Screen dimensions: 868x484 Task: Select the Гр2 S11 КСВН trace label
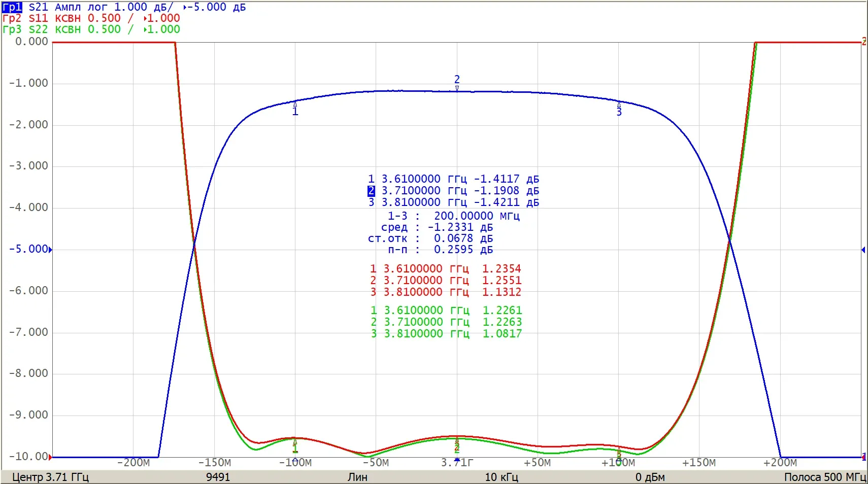(x=91, y=18)
